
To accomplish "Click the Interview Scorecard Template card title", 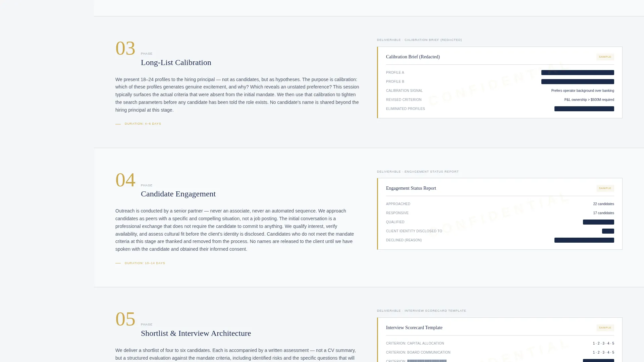I will 414,328.
